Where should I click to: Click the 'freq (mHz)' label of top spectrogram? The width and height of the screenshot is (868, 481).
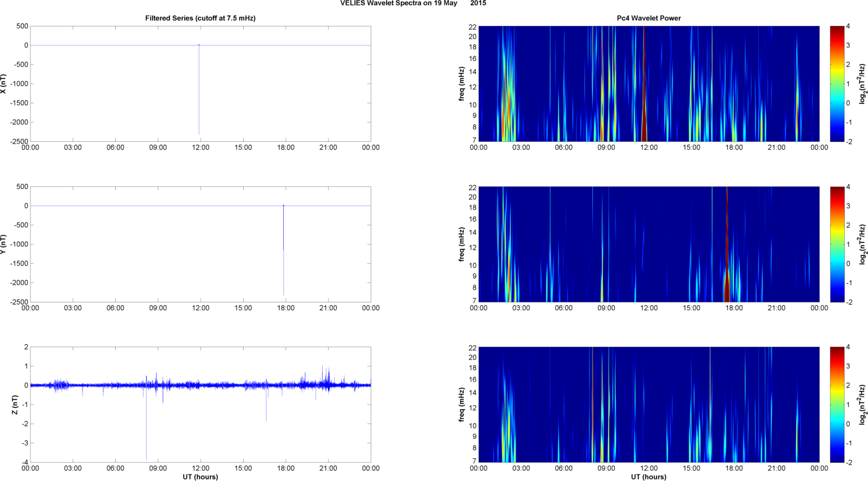[x=462, y=84]
